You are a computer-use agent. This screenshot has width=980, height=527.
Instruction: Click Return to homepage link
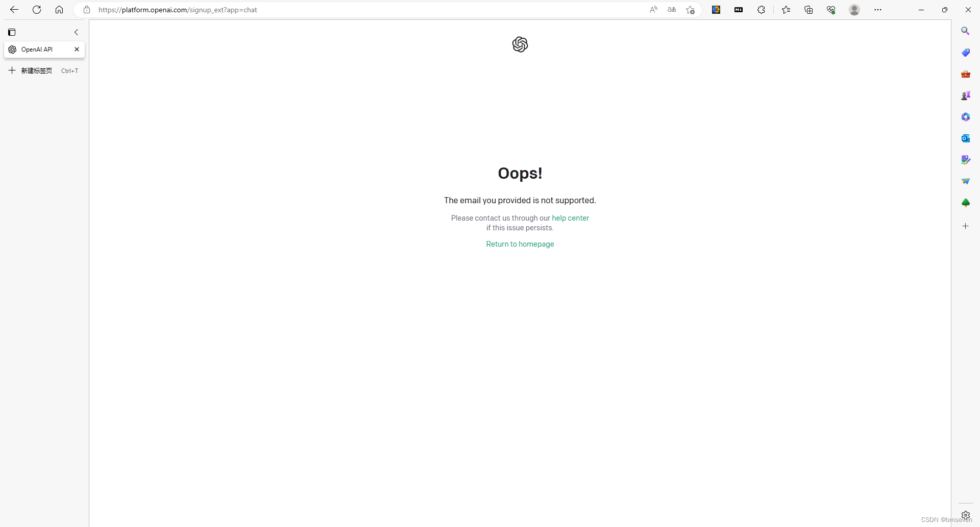(520, 244)
